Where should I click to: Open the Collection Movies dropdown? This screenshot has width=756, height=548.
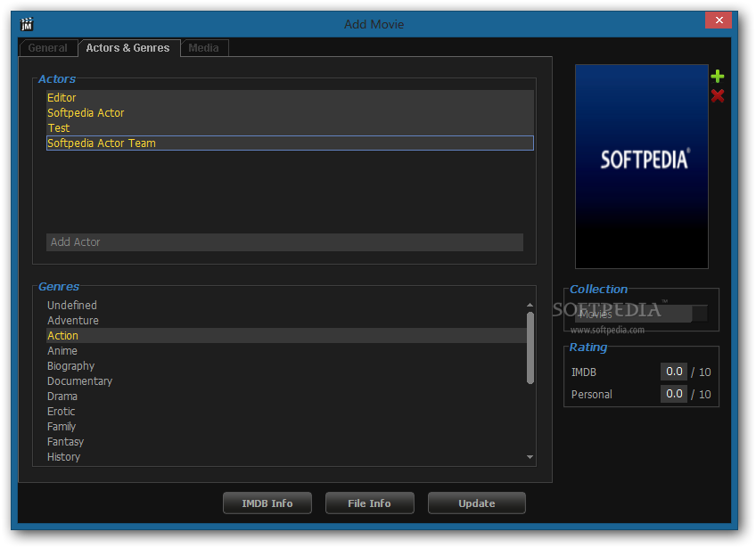click(x=641, y=315)
